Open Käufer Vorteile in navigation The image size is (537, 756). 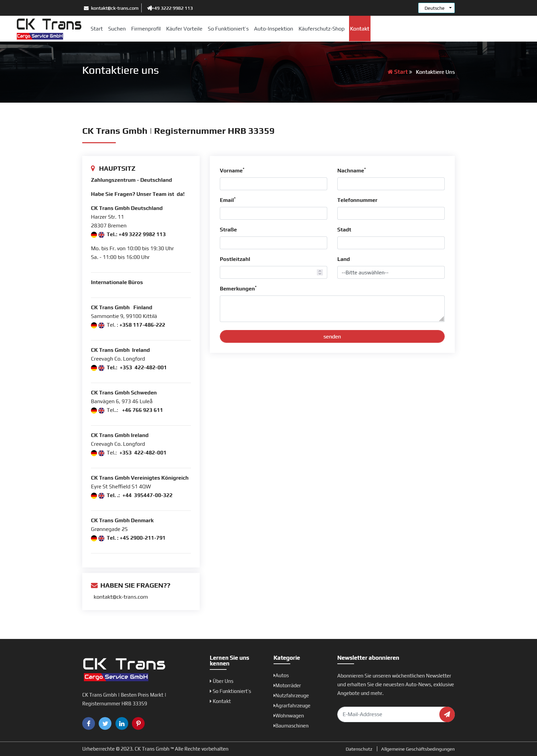[x=184, y=29]
